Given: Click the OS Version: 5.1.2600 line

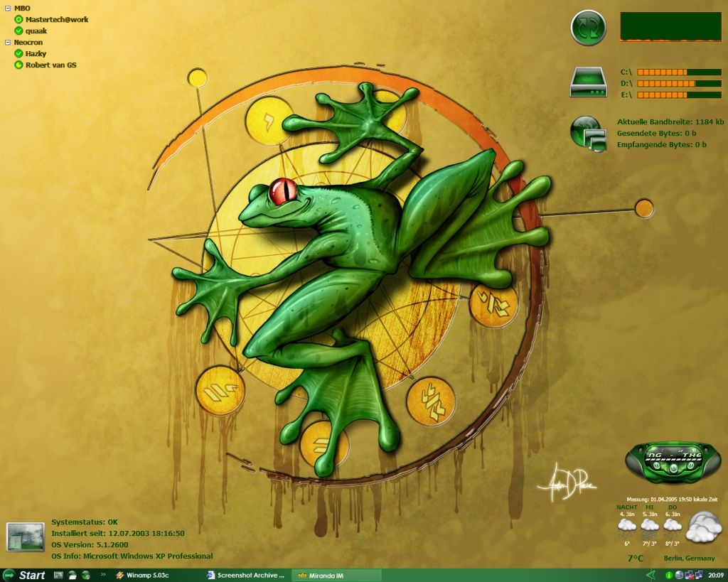Looking at the screenshot, I should [x=90, y=545].
